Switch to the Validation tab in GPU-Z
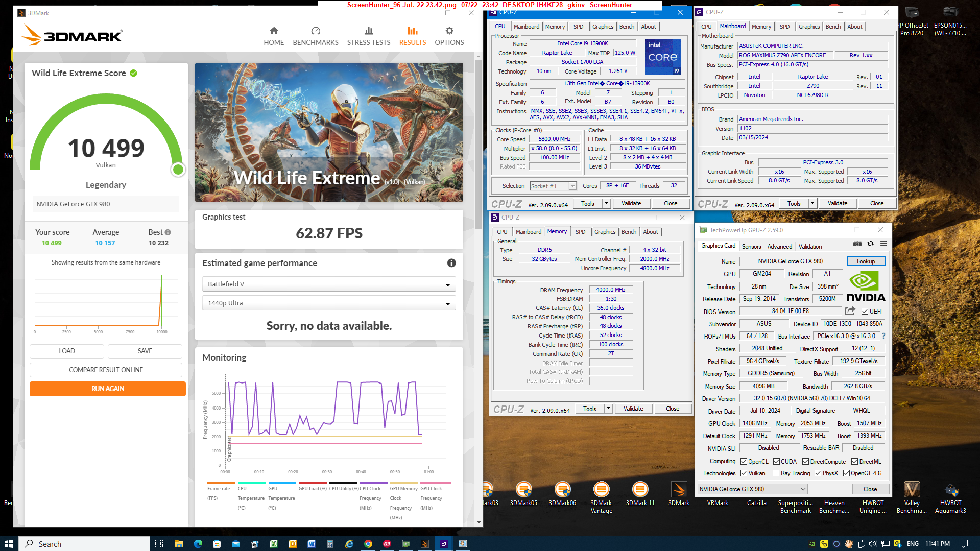The height and width of the screenshot is (551, 980). (x=810, y=247)
